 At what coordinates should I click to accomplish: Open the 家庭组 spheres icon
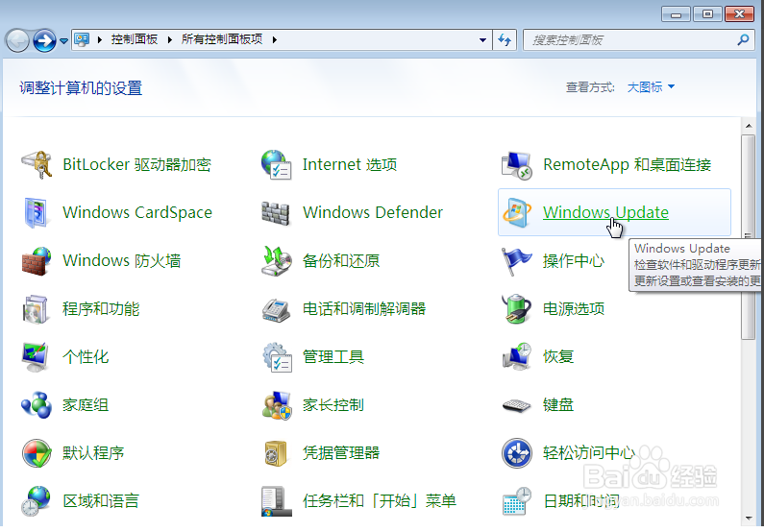pyautogui.click(x=37, y=405)
